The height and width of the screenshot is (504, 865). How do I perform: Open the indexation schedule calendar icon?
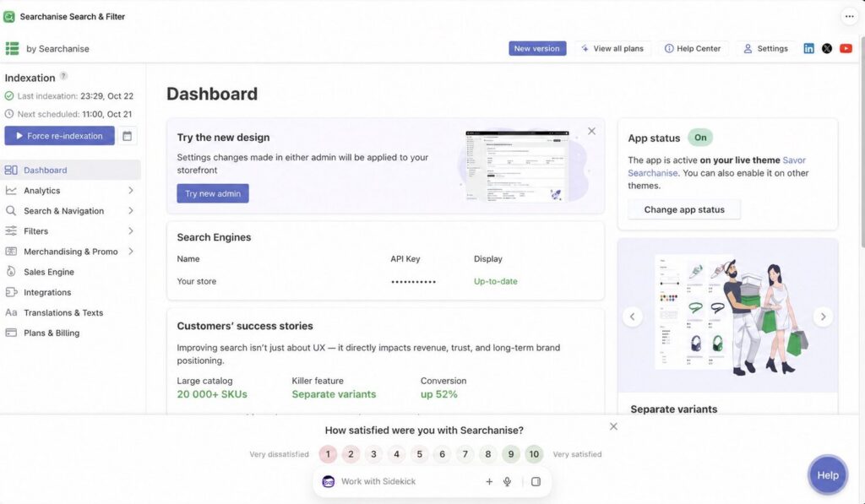127,136
